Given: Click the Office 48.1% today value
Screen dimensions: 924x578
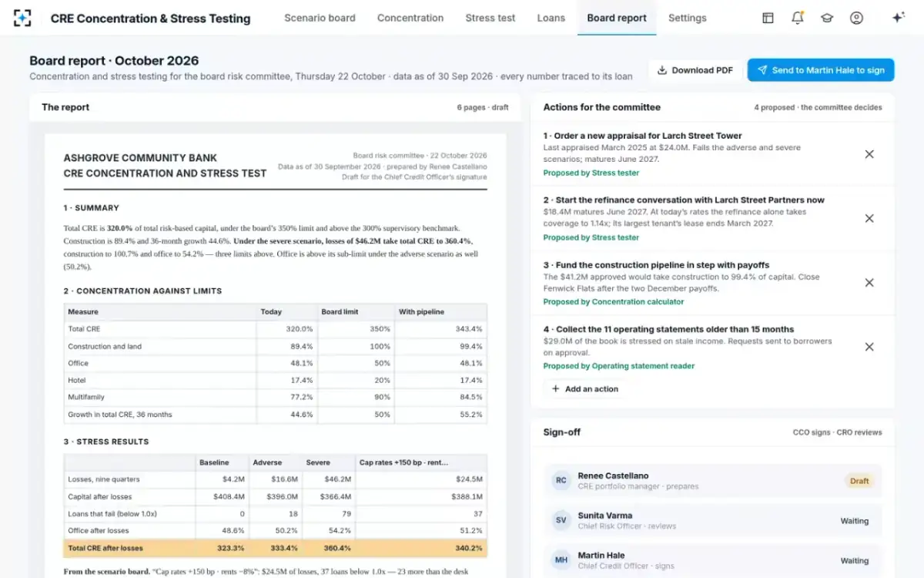Looking at the screenshot, I should tap(302, 363).
